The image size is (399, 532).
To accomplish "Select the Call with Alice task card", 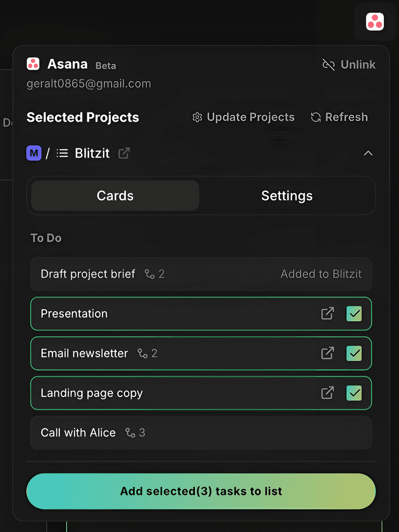I will [247, 433].
